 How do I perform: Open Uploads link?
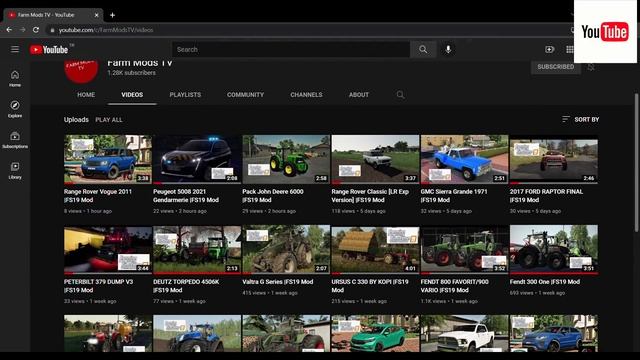click(76, 120)
